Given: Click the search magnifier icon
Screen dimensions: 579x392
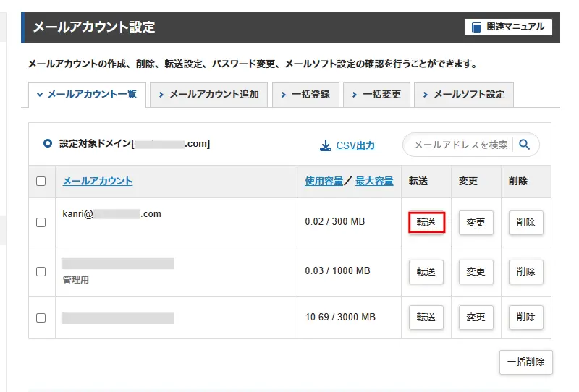Looking at the screenshot, I should pos(525,145).
